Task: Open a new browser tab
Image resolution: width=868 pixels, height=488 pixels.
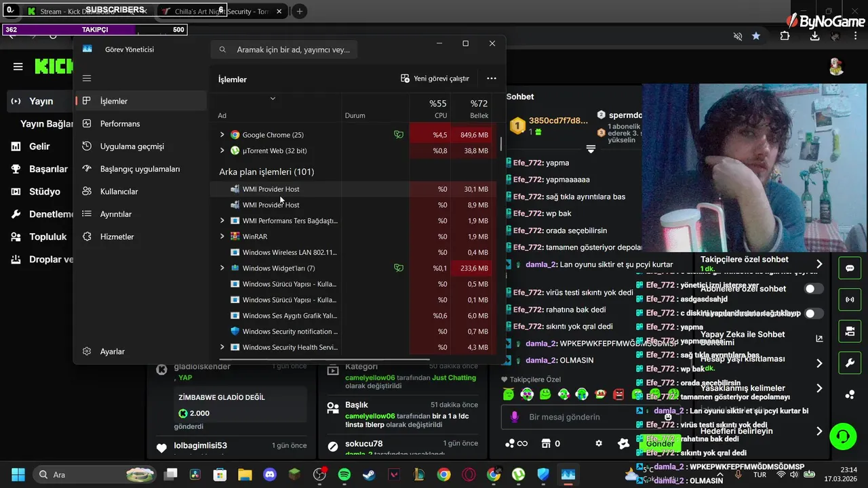Action: (300, 12)
